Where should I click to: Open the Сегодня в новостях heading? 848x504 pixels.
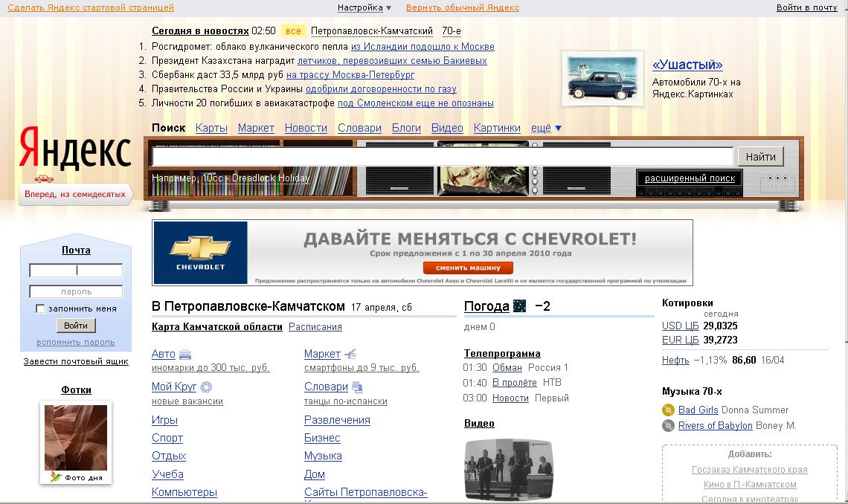coord(200,31)
